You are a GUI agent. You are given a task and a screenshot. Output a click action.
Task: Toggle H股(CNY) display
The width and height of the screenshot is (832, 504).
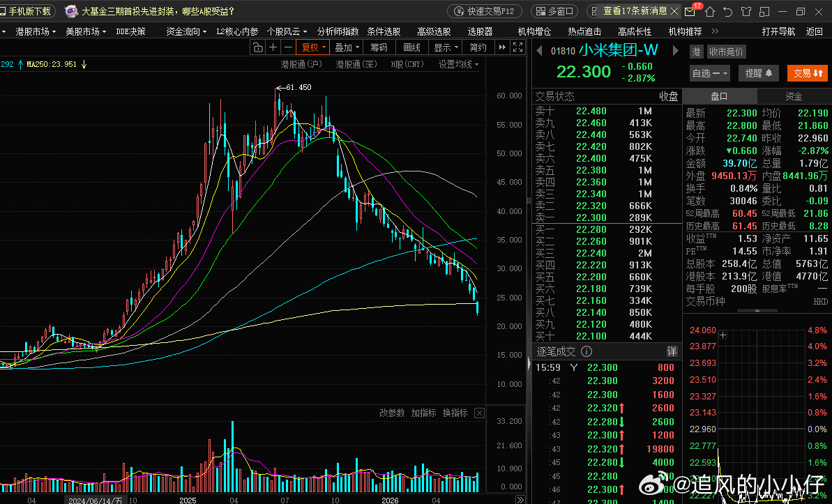point(407,64)
